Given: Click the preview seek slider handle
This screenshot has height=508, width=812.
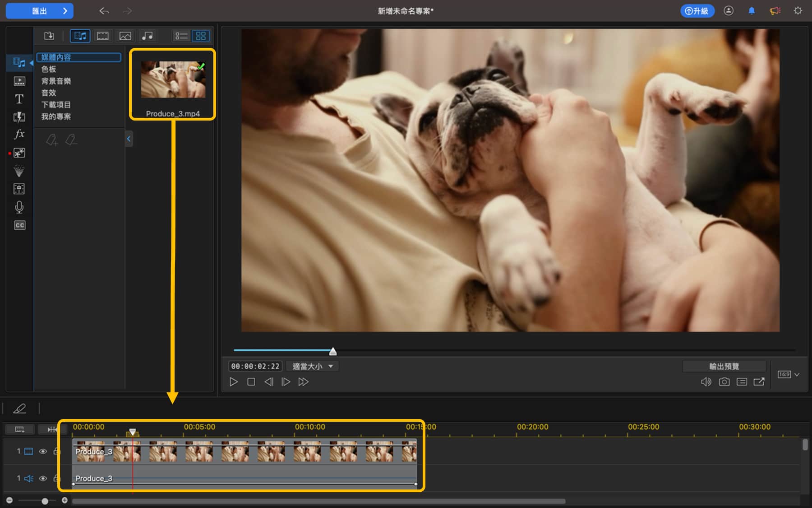Looking at the screenshot, I should click(333, 351).
